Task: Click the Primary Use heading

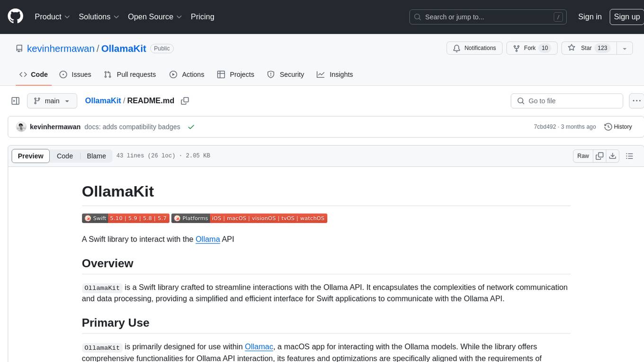Action: coord(116,323)
